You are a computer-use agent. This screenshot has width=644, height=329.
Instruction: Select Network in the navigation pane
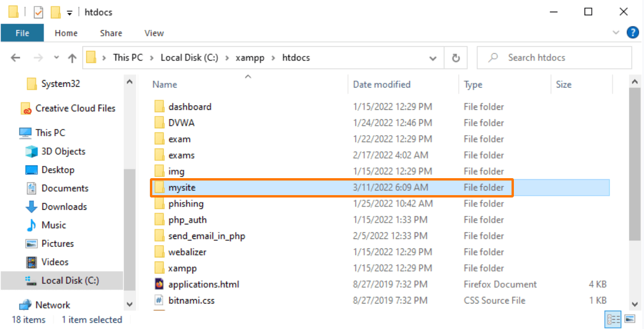(x=52, y=304)
